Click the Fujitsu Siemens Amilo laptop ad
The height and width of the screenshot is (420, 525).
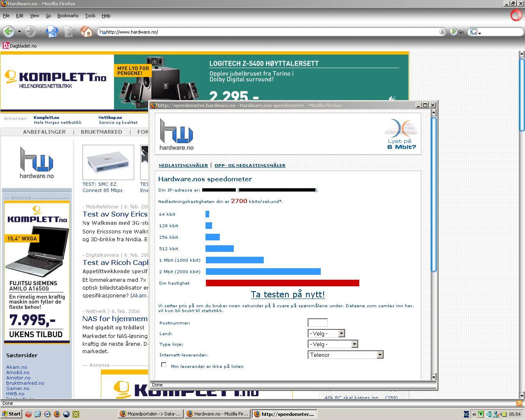pyautogui.click(x=37, y=272)
